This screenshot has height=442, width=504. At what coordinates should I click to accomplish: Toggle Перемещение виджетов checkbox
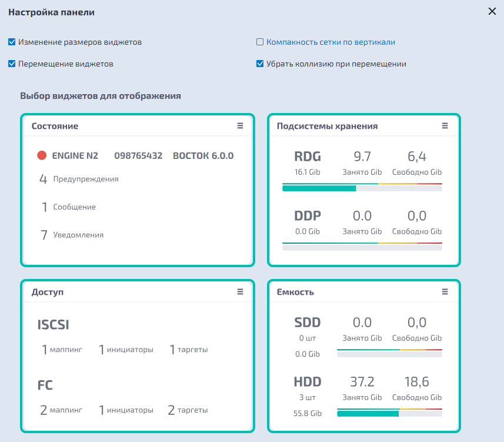tap(12, 64)
